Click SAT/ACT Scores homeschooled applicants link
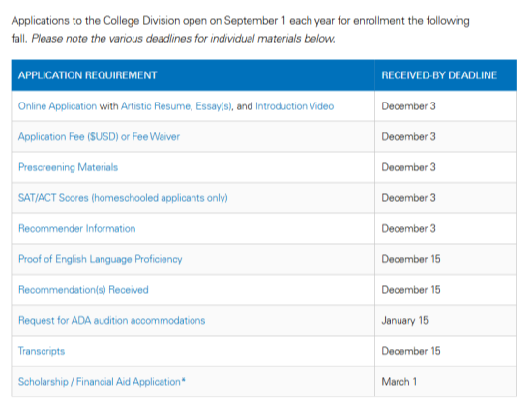Viewport: 532px width, 411px height. (123, 198)
